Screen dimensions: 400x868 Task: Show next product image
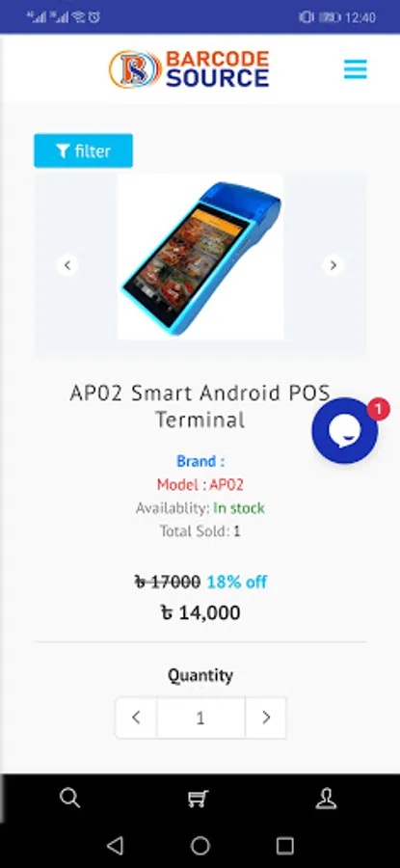tap(333, 265)
